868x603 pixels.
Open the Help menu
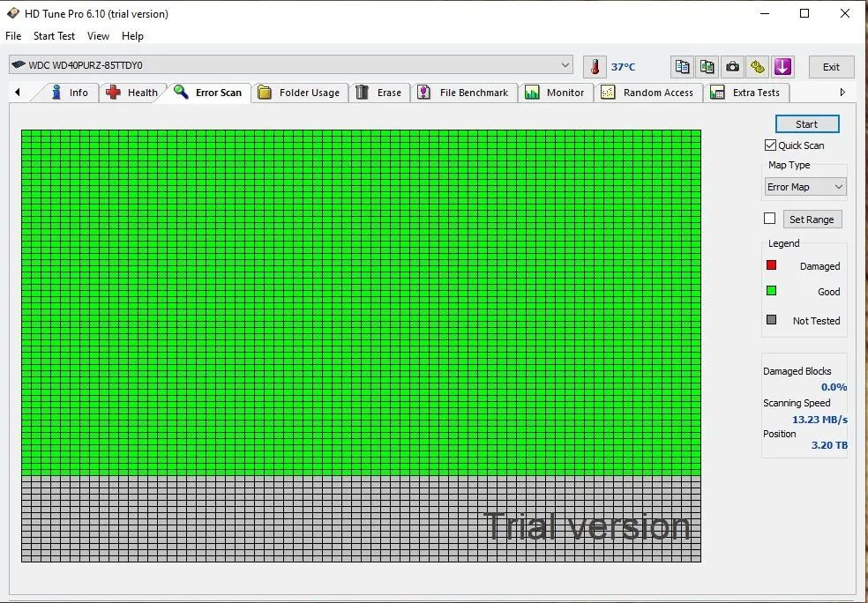click(x=132, y=36)
